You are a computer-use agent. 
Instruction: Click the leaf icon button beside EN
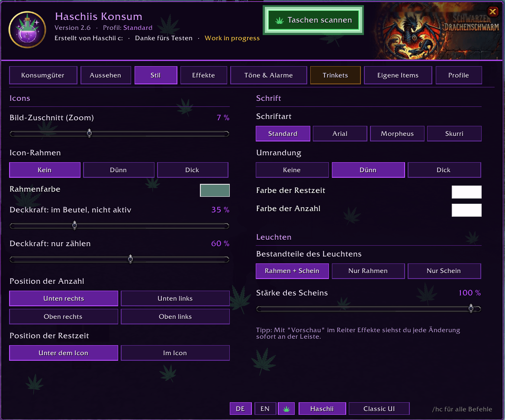click(x=286, y=409)
